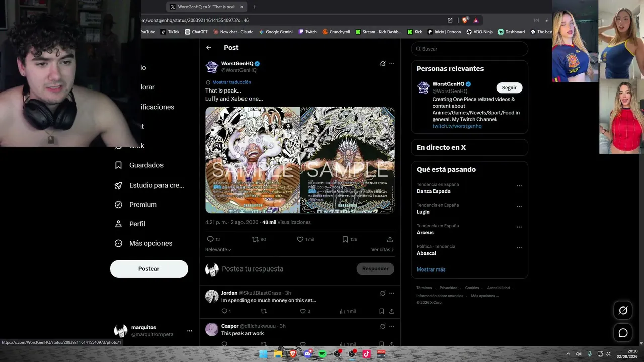644x362 pixels.
Task: Go back using the Post arrow
Action: coord(209,48)
